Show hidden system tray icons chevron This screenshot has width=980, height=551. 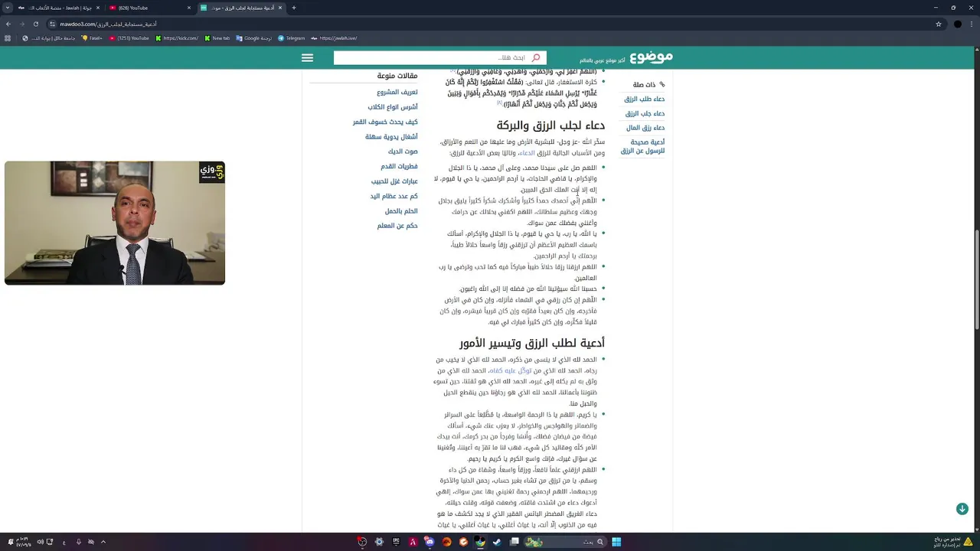(103, 542)
